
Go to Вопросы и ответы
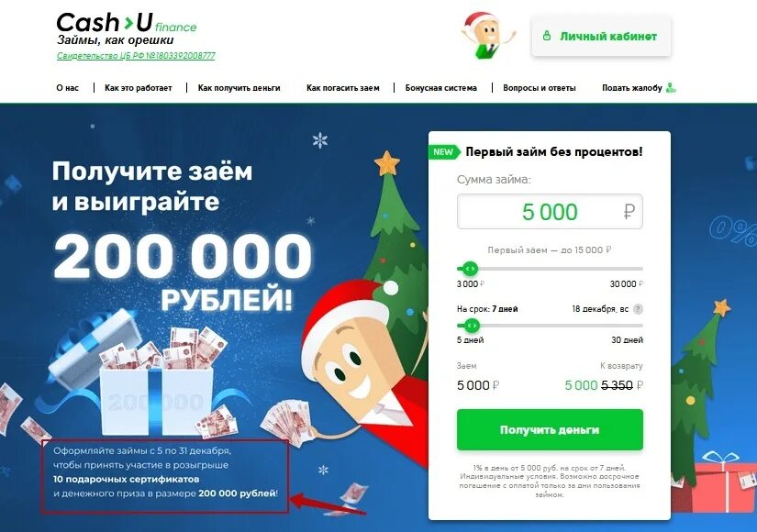tap(540, 88)
